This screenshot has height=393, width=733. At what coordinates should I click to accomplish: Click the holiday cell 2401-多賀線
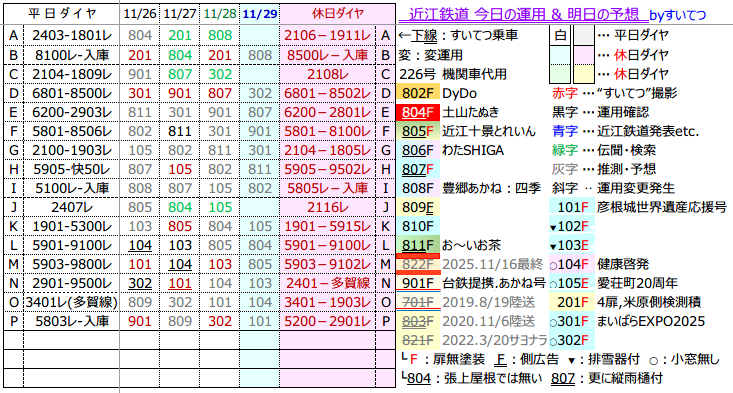click(328, 283)
